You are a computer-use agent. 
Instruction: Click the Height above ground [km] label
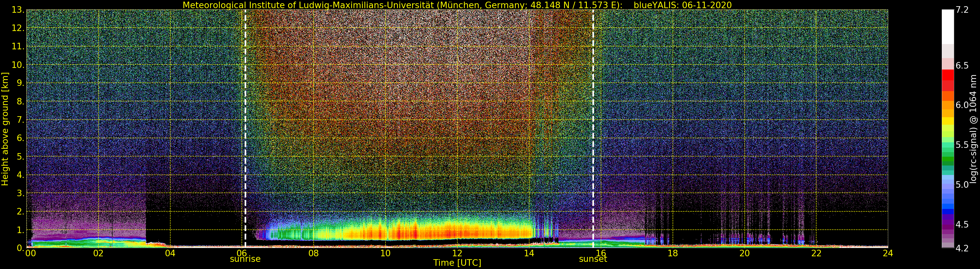click(5, 129)
